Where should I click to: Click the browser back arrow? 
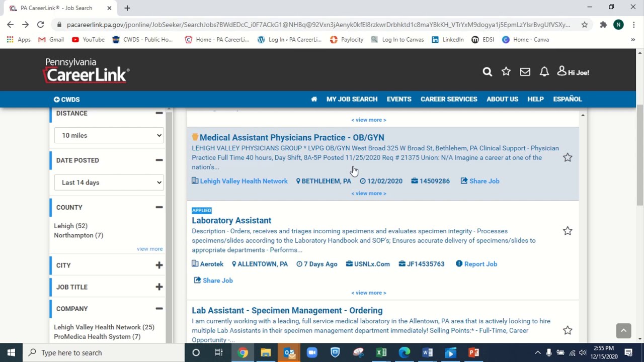10,24
